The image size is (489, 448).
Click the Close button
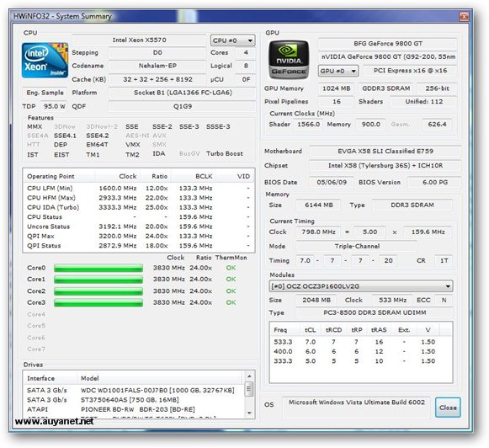[x=448, y=408]
